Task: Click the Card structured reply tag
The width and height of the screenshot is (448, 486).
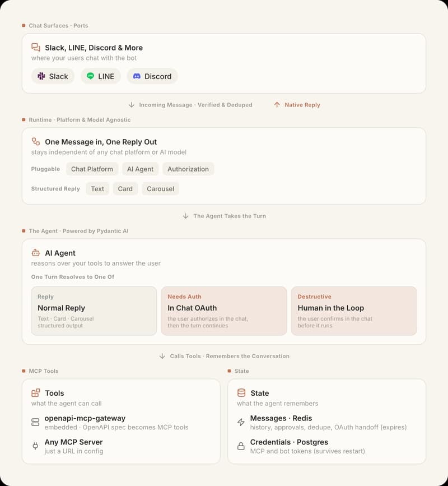Action: (x=125, y=188)
